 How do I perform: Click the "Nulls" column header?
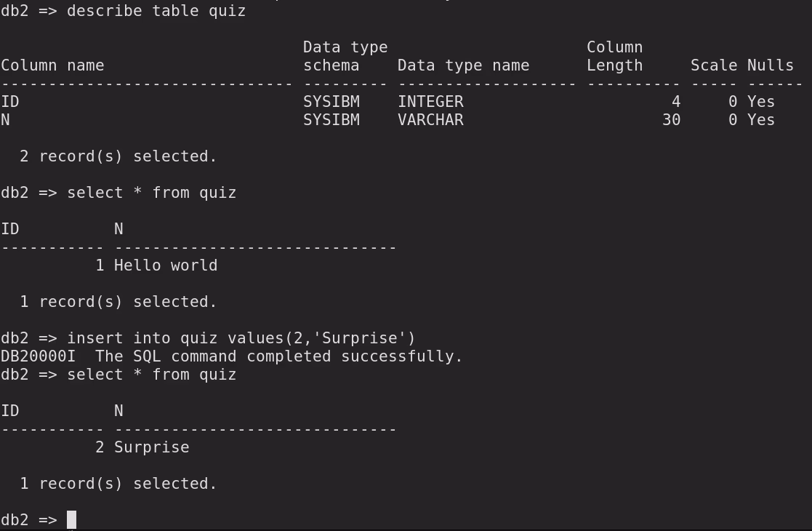coord(770,65)
